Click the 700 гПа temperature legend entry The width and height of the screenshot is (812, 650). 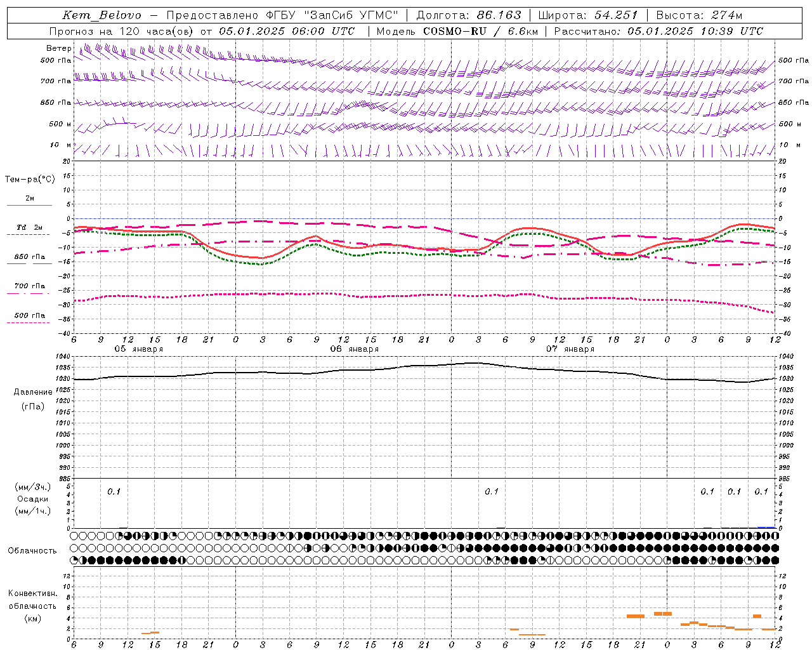pos(30,286)
